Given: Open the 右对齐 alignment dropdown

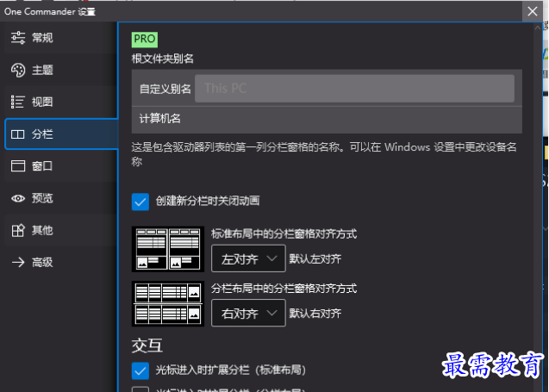Looking at the screenshot, I should (x=248, y=313).
